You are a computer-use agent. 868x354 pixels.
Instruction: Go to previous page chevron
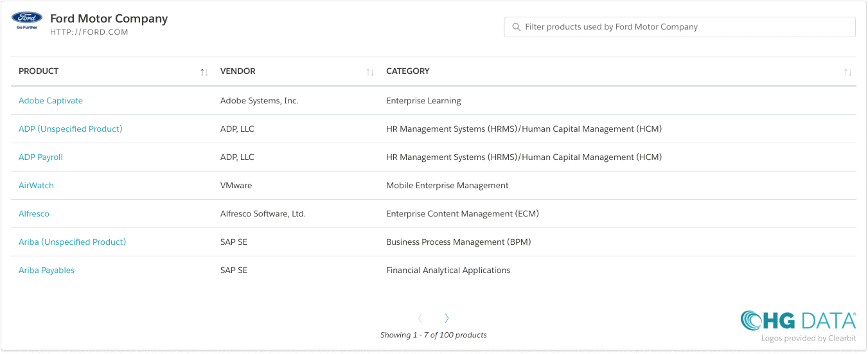click(x=420, y=318)
